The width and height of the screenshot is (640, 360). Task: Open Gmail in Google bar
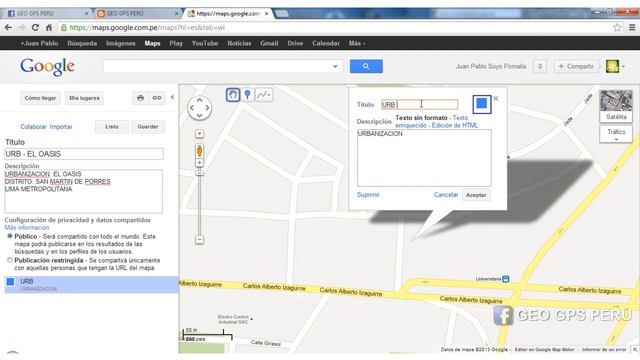click(269, 43)
